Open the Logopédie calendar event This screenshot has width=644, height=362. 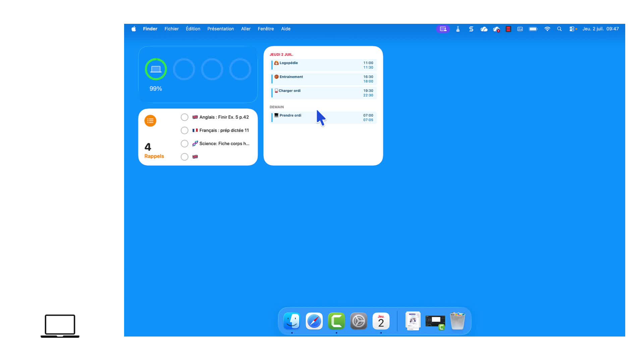(324, 65)
